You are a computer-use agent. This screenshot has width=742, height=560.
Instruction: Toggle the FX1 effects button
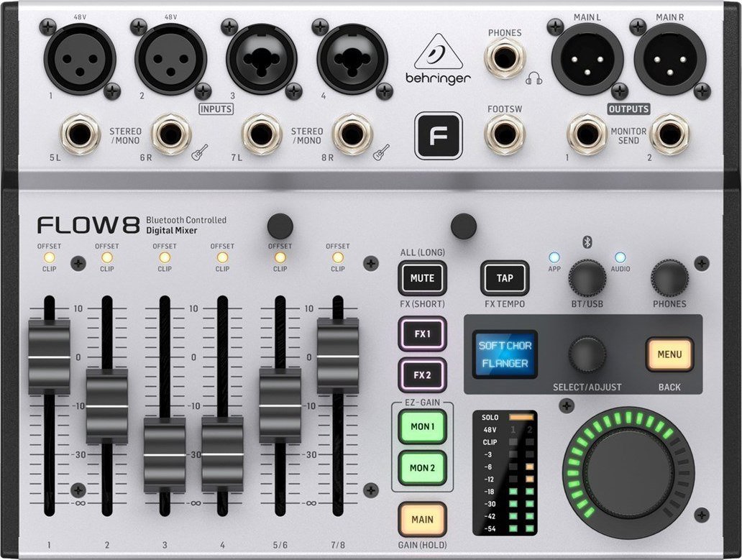pyautogui.click(x=422, y=334)
